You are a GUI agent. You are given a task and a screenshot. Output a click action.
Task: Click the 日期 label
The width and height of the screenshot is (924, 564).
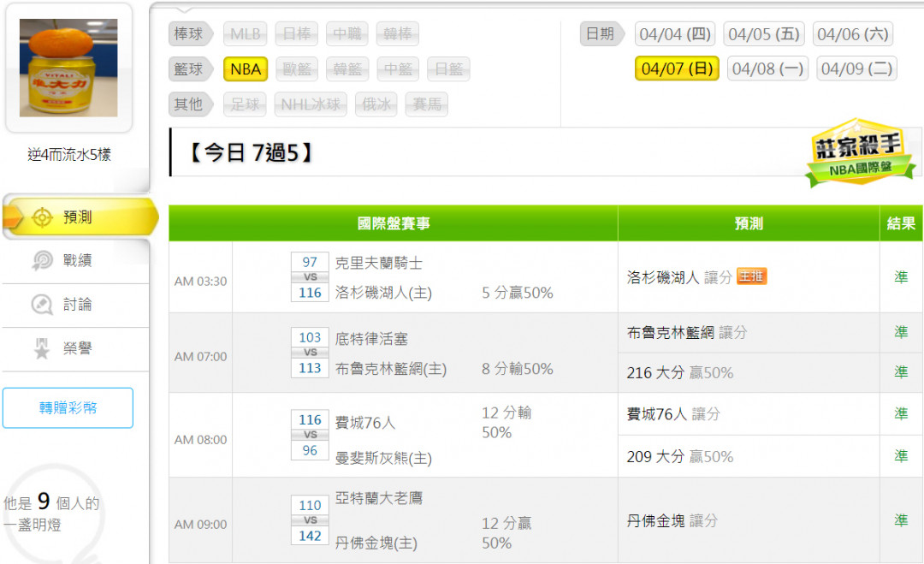(x=601, y=34)
